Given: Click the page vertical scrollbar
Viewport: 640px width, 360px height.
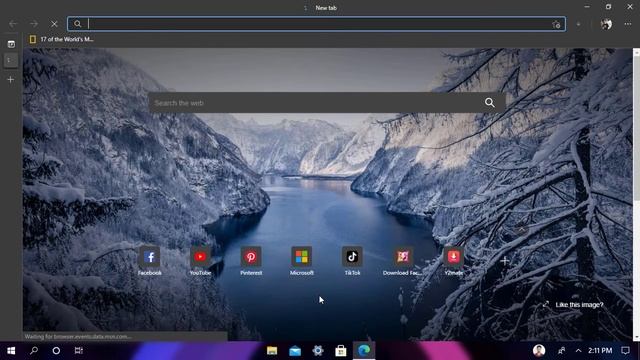Looking at the screenshot, I should tap(636, 195).
